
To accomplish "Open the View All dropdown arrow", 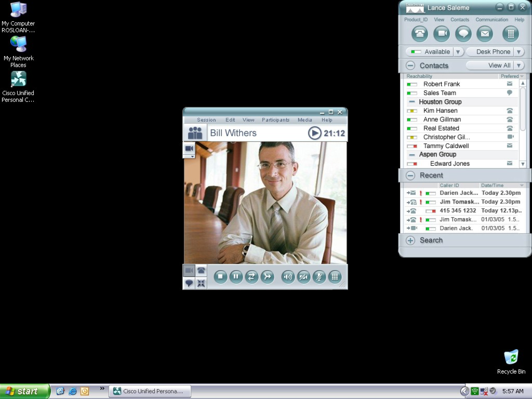I will (x=519, y=65).
